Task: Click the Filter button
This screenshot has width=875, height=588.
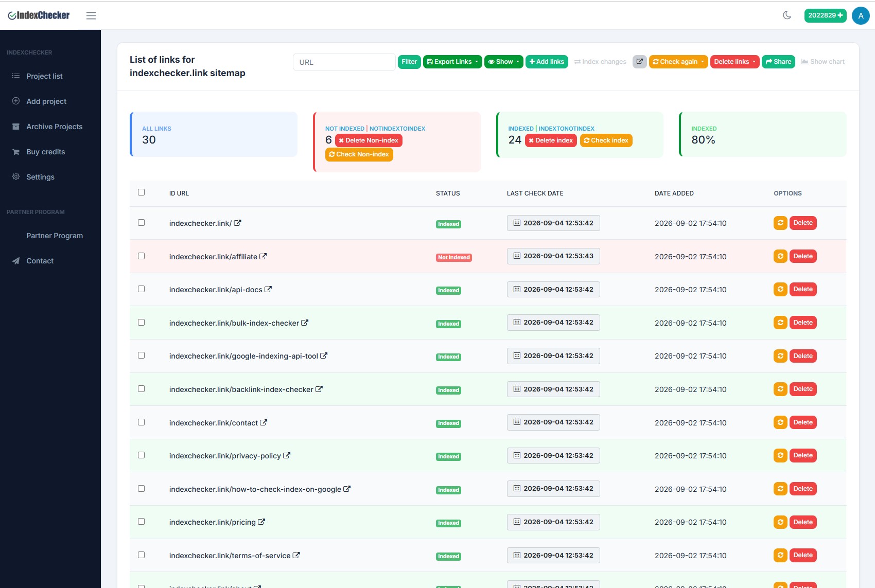Action: pyautogui.click(x=409, y=62)
